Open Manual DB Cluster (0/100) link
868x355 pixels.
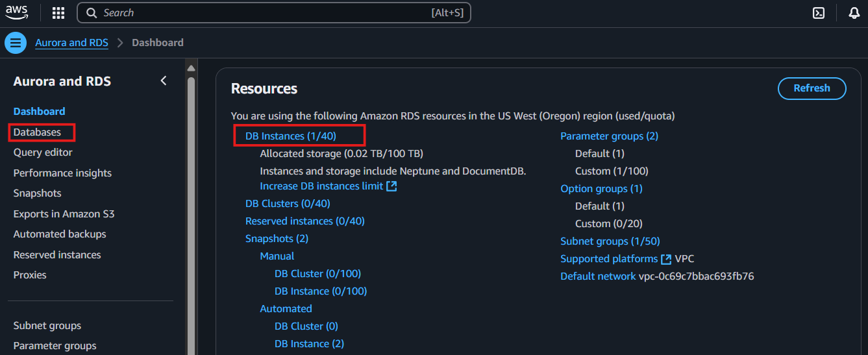pos(317,274)
